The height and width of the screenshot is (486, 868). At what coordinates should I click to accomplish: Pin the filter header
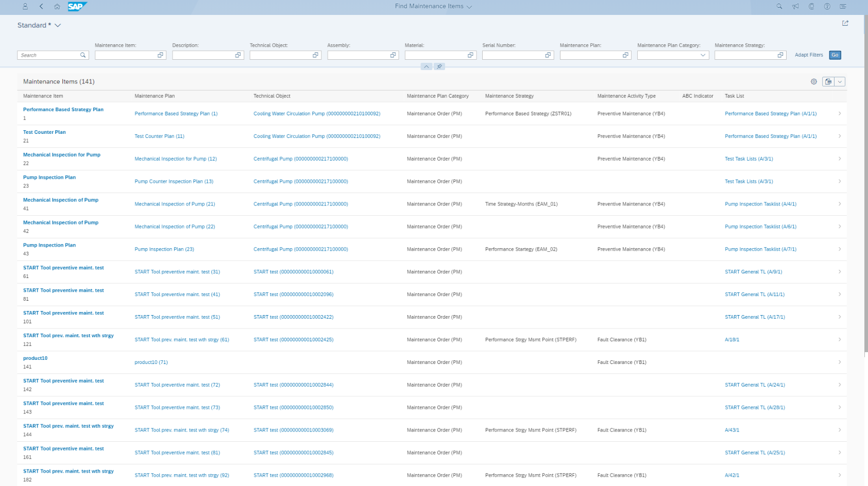[439, 66]
